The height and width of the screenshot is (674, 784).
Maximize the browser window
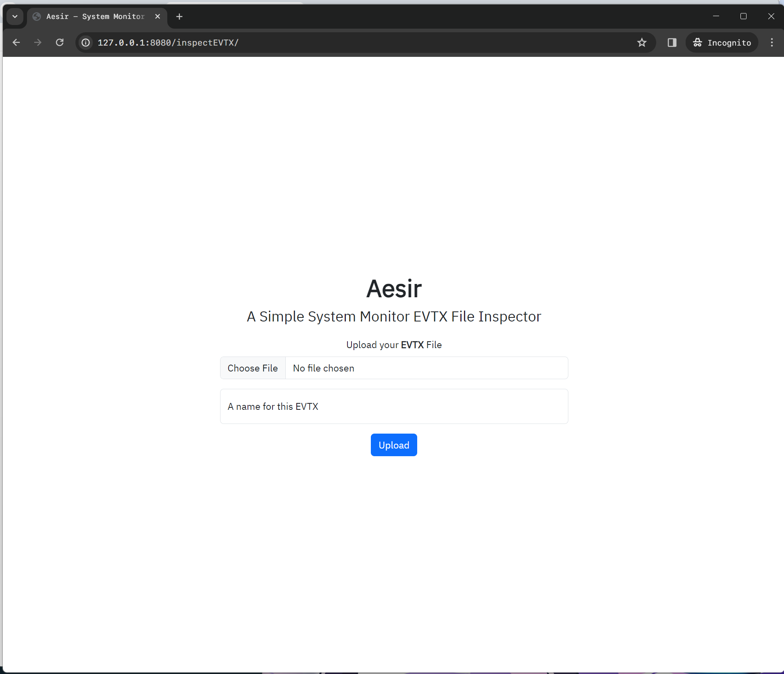[743, 17]
